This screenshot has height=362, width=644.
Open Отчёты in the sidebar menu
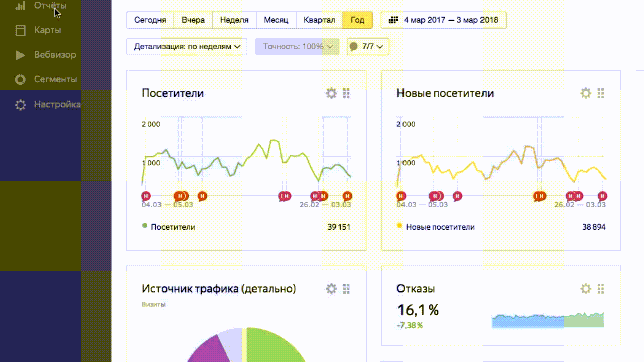50,6
